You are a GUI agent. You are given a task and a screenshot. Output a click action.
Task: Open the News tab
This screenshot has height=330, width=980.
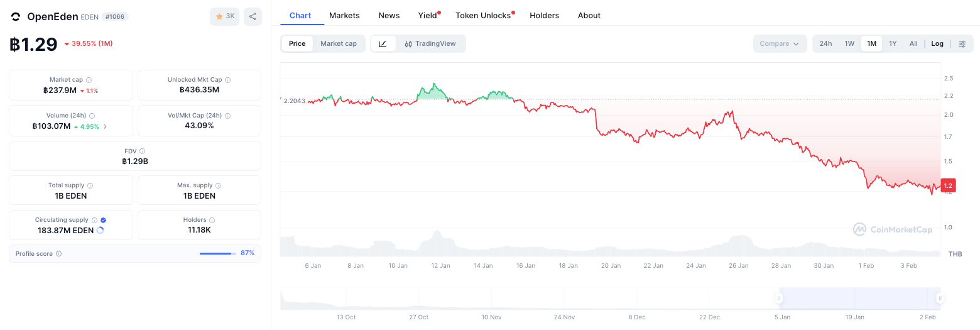point(389,15)
